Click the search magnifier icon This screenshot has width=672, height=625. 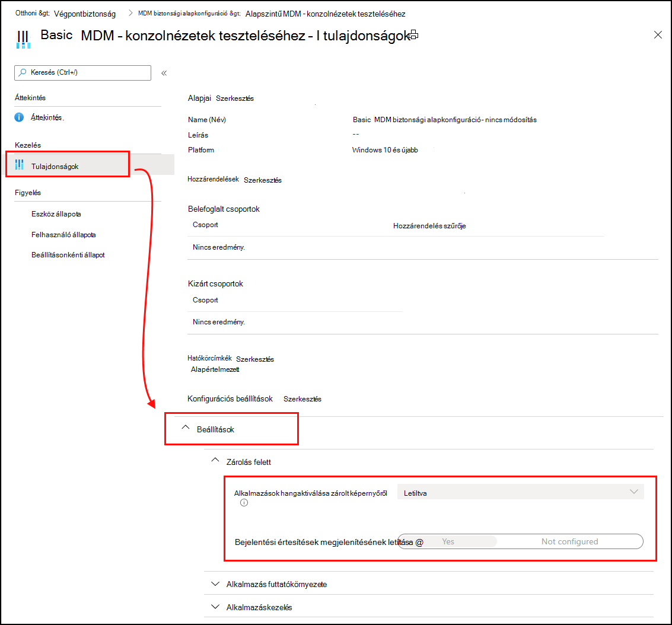click(x=23, y=72)
